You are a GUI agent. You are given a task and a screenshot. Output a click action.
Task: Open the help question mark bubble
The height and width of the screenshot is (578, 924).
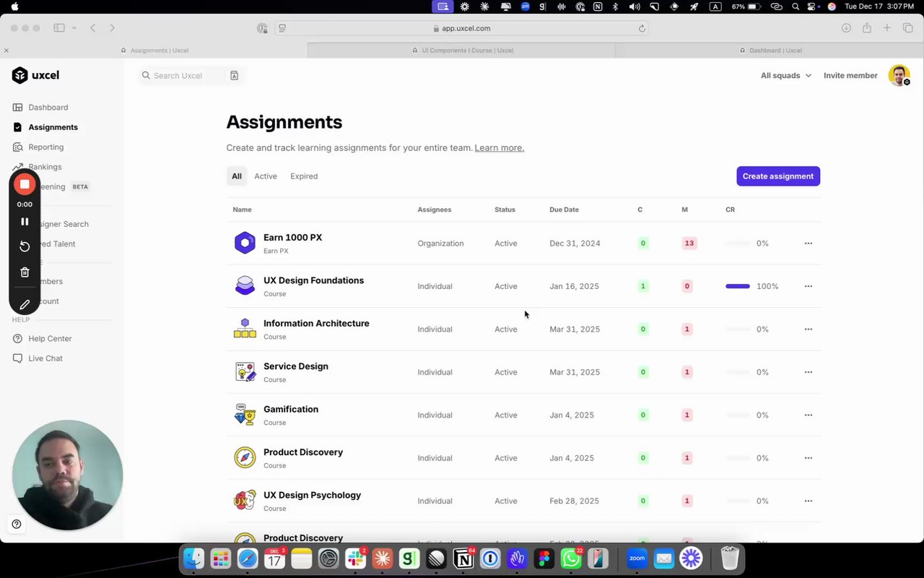(x=17, y=525)
